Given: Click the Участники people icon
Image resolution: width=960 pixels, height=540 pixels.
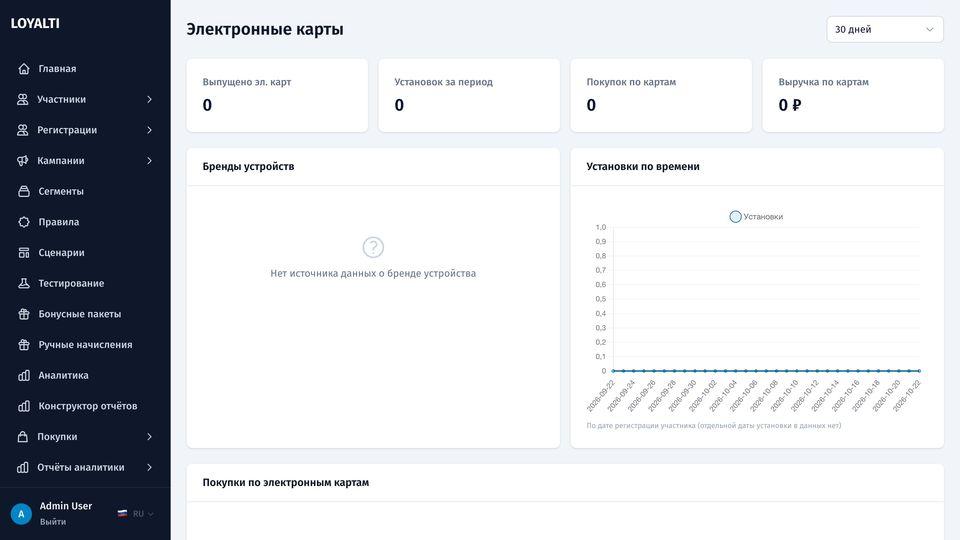Looking at the screenshot, I should pos(23,99).
